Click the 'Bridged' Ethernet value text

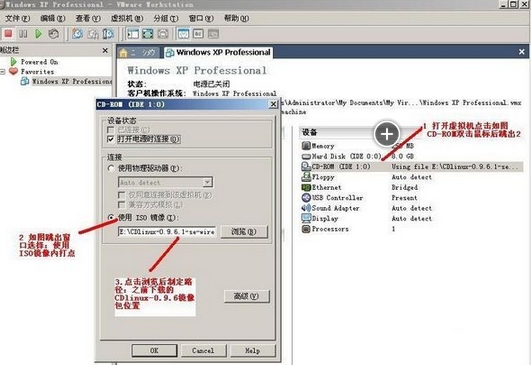[404, 187]
